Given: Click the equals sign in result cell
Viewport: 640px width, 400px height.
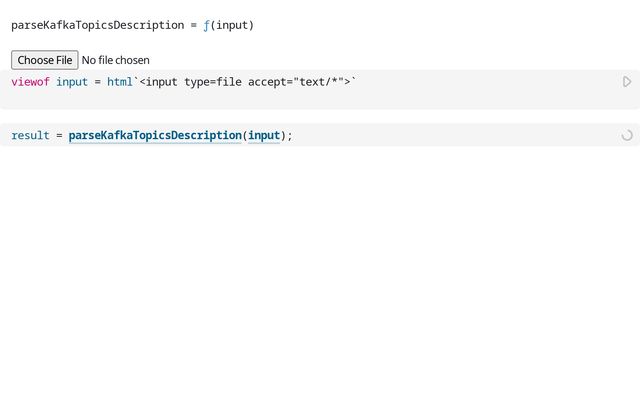Looking at the screenshot, I should 59,135.
